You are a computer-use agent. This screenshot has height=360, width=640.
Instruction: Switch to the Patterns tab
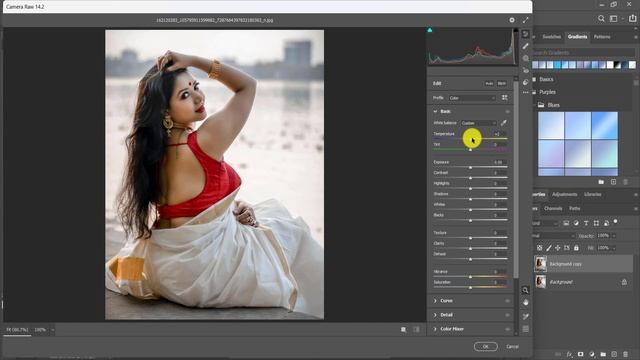point(602,37)
